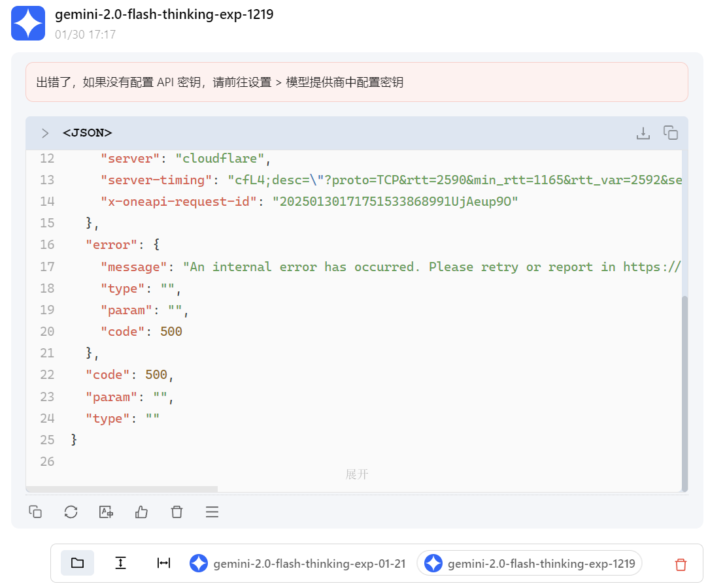Viewport: 708px width, 588px height.
Task: Click the red API key error banner
Action: pos(357,82)
